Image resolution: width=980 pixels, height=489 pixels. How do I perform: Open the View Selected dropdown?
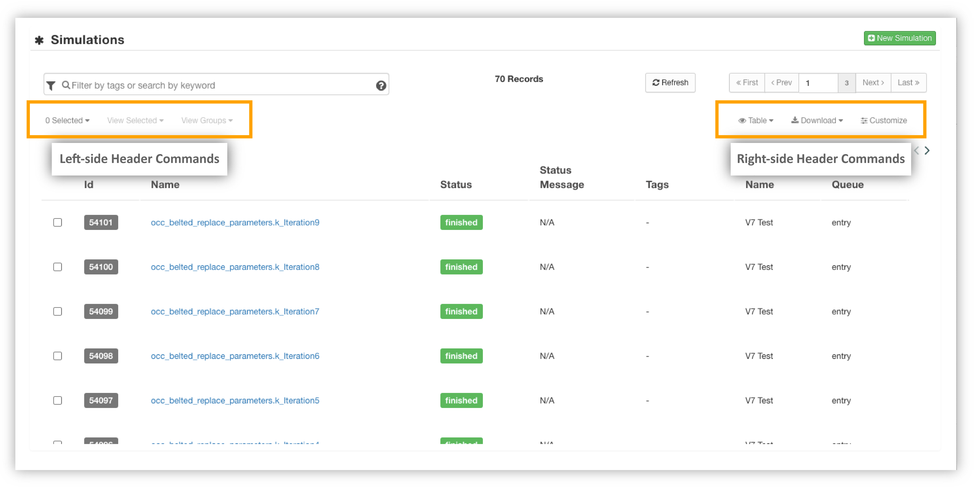[x=135, y=121]
